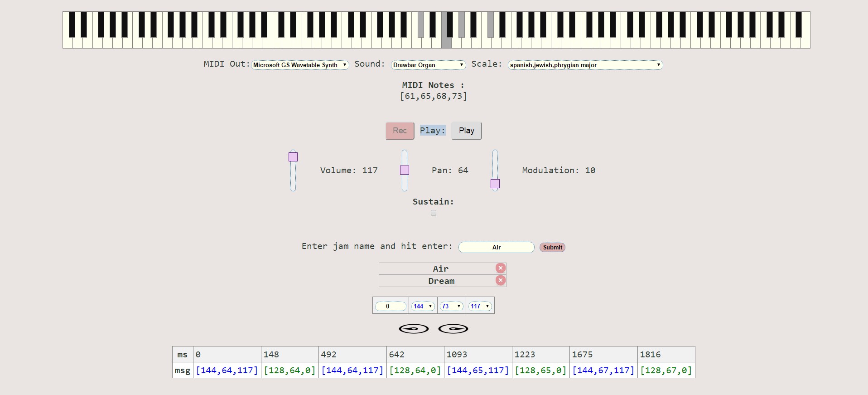Click the milliseconds value input showing 0
Screen dimensions: 868x395
point(391,306)
